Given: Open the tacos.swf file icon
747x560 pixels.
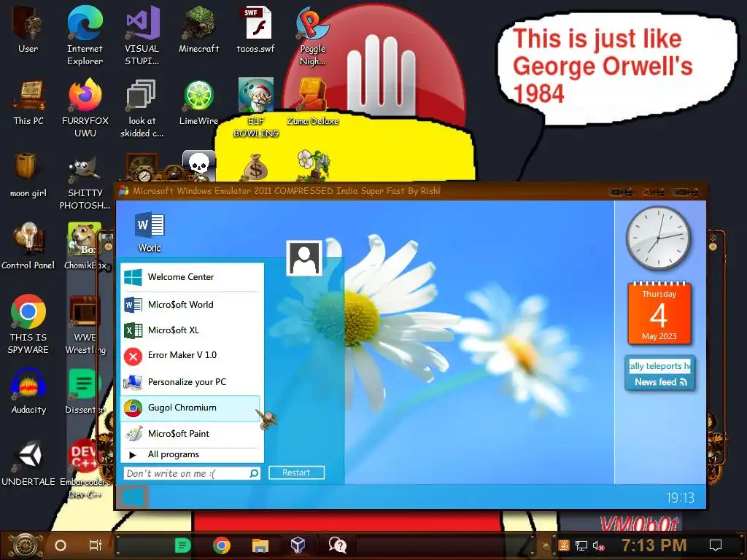Looking at the screenshot, I should [256, 28].
